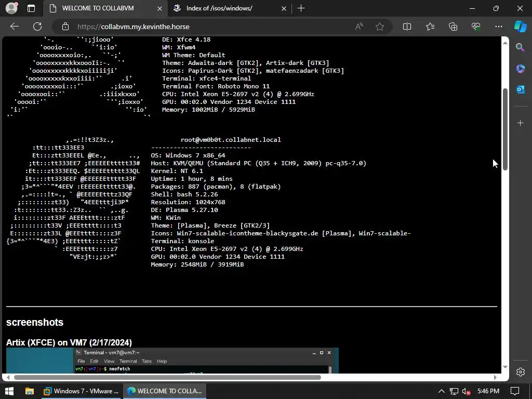
Task: Click horizontal scrollbar right arrow
Action: 495,377
